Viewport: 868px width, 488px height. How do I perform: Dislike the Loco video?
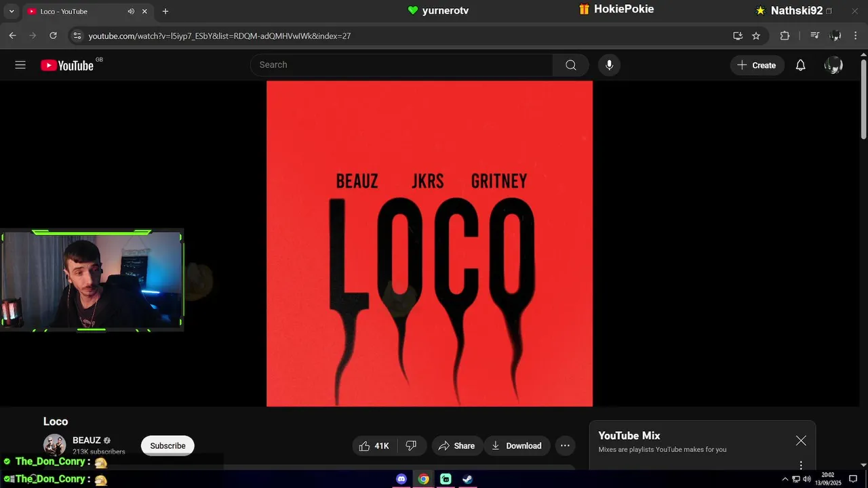411,445
